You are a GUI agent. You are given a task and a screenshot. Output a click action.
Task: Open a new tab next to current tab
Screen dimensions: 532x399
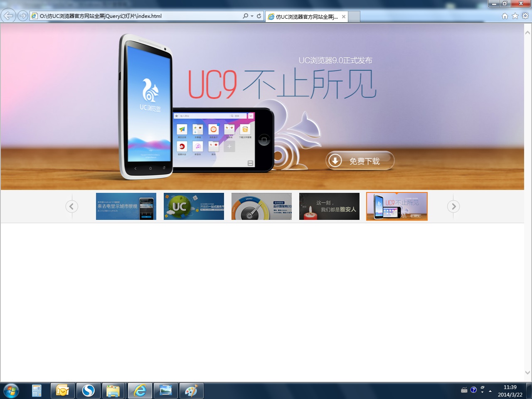354,17
